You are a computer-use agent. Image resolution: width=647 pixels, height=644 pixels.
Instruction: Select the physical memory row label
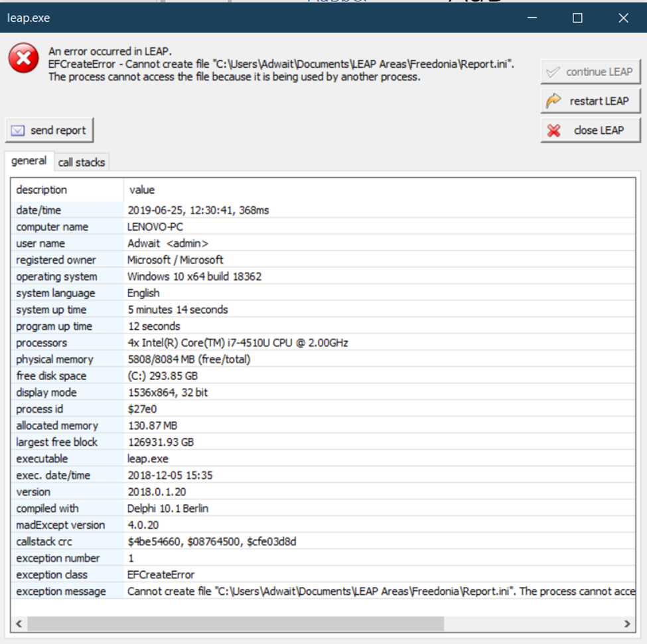coord(54,359)
